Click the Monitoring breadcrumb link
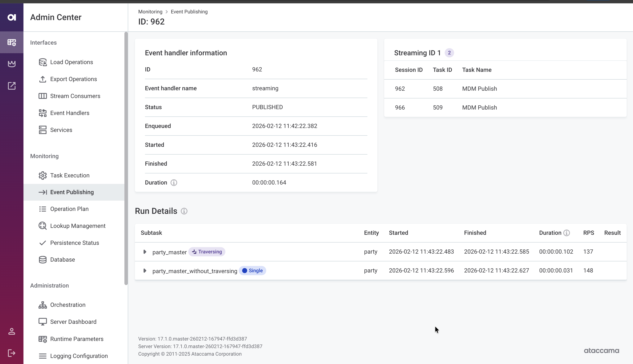 click(x=150, y=12)
